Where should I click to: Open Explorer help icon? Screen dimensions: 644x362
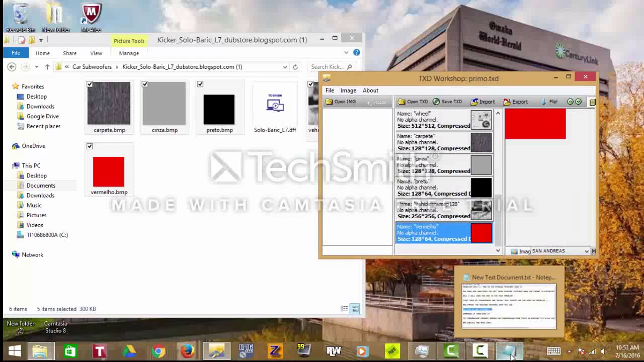pyautogui.click(x=356, y=52)
